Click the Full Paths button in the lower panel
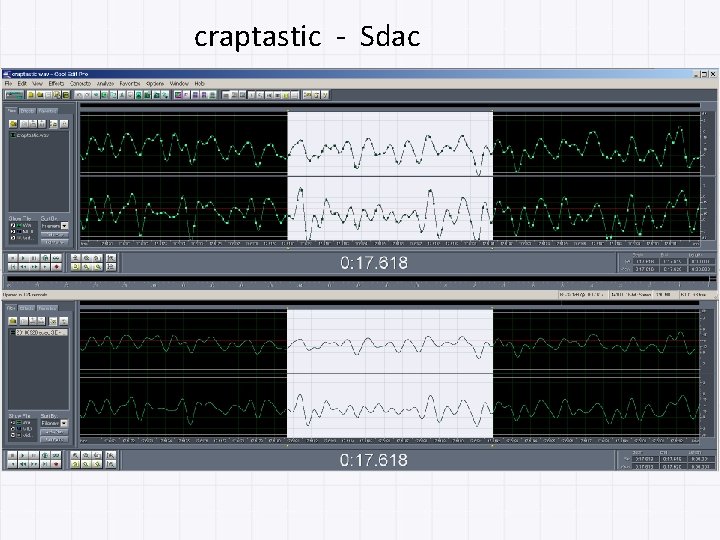This screenshot has width=720, height=540. pyautogui.click(x=54, y=439)
